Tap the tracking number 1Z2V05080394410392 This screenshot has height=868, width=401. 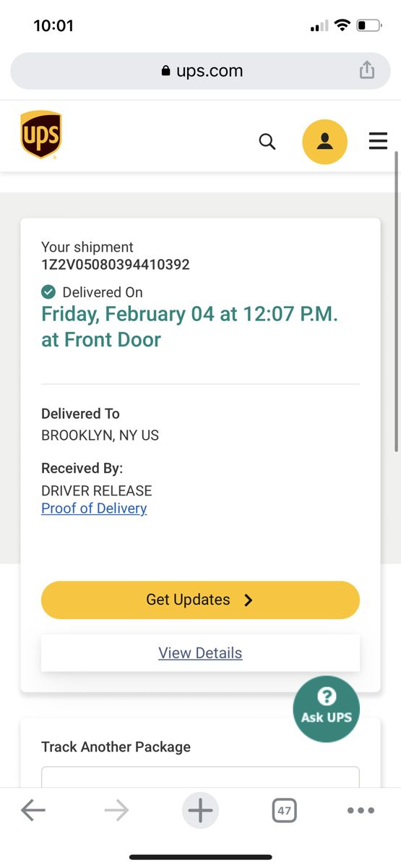tap(116, 265)
